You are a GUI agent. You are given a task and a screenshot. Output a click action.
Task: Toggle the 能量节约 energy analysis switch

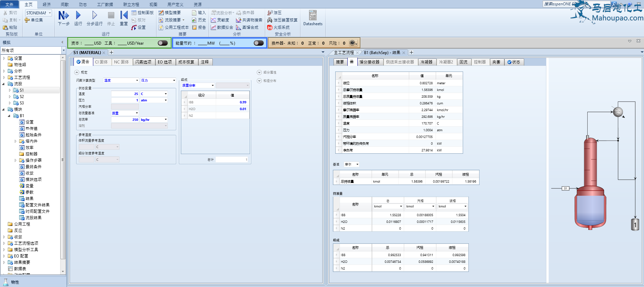pos(259,43)
